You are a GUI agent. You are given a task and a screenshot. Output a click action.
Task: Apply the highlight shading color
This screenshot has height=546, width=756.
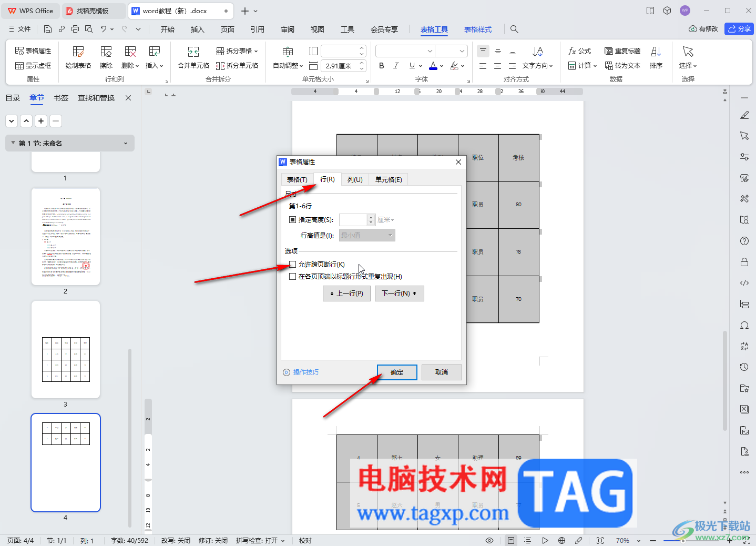click(454, 66)
